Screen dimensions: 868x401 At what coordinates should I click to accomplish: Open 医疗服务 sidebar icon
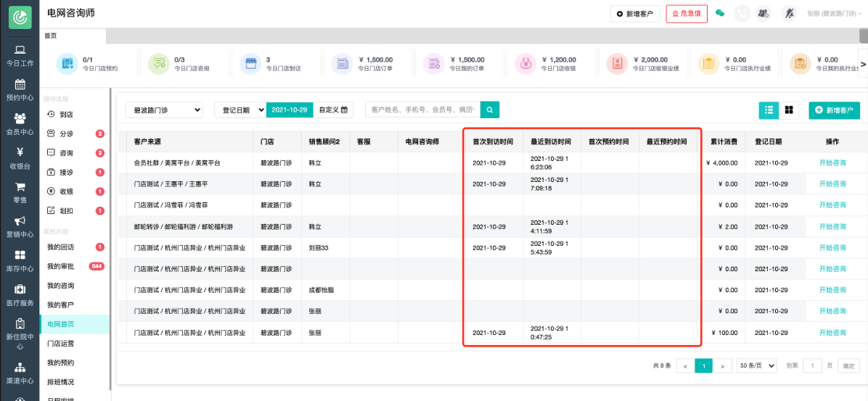click(20, 296)
